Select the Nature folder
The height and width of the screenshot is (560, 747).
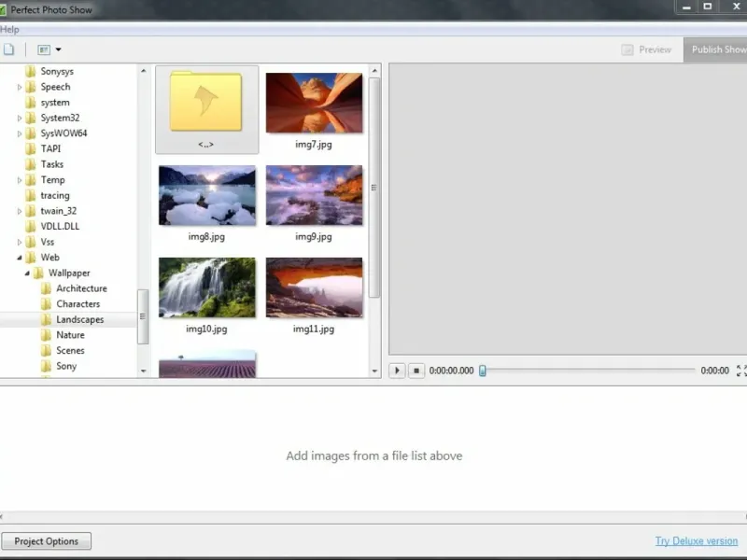[71, 335]
